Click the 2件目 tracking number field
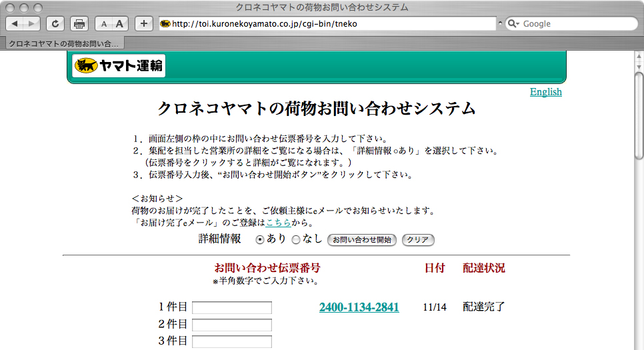The height and width of the screenshot is (350, 644). 232,325
